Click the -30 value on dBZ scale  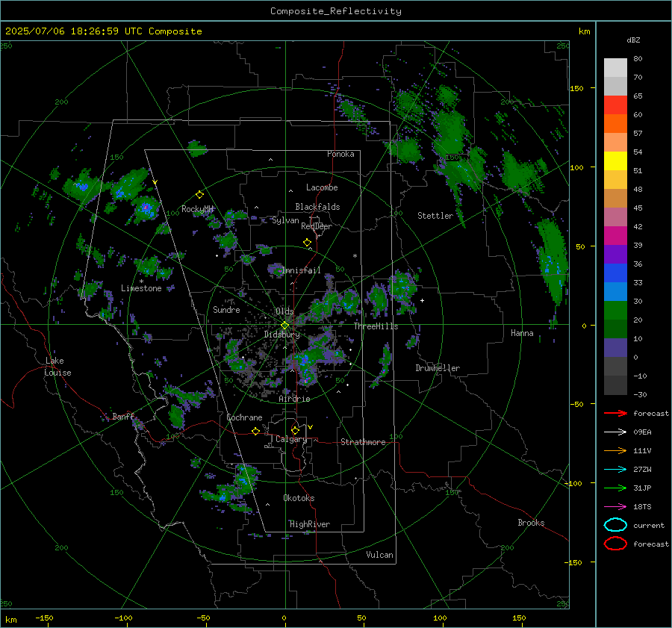pyautogui.click(x=640, y=394)
